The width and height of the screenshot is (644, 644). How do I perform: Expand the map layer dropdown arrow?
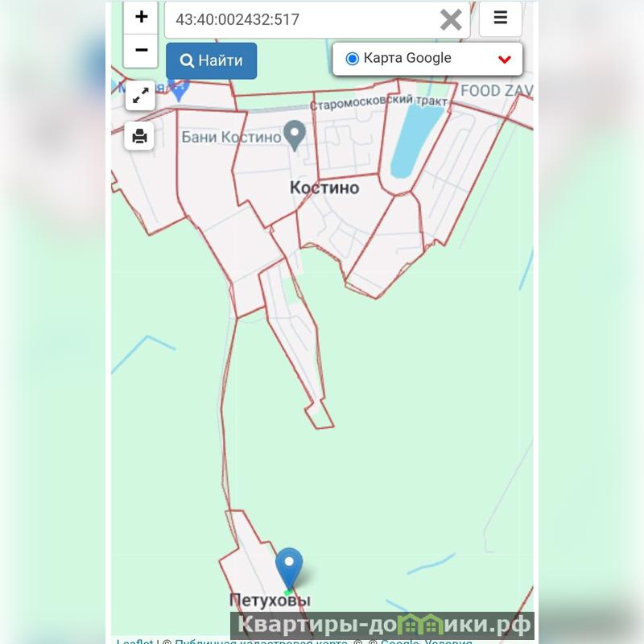pyautogui.click(x=505, y=60)
